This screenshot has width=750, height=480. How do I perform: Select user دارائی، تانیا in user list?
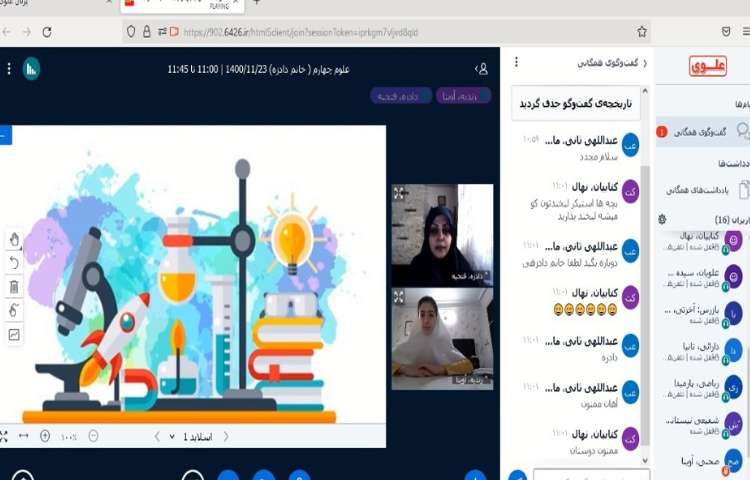[704, 351]
